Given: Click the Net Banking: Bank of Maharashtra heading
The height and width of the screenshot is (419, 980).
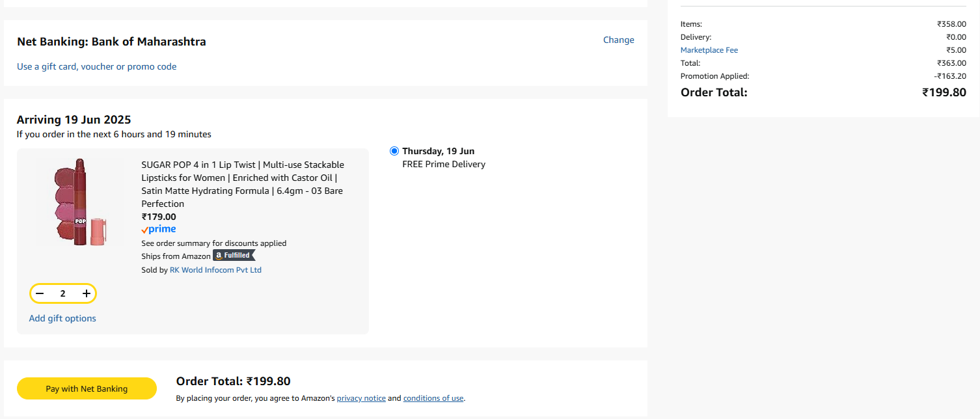Looking at the screenshot, I should click(x=111, y=42).
